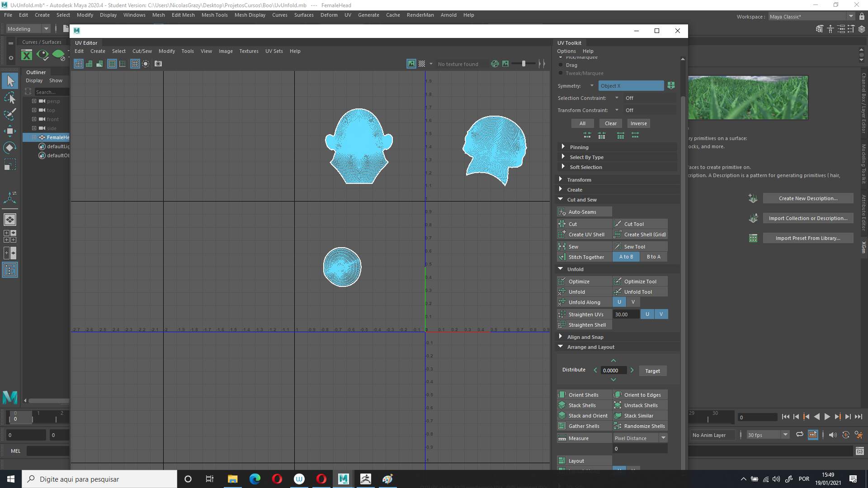The height and width of the screenshot is (488, 868).
Task: Adjust the texture dim slider handle
Action: [x=524, y=64]
